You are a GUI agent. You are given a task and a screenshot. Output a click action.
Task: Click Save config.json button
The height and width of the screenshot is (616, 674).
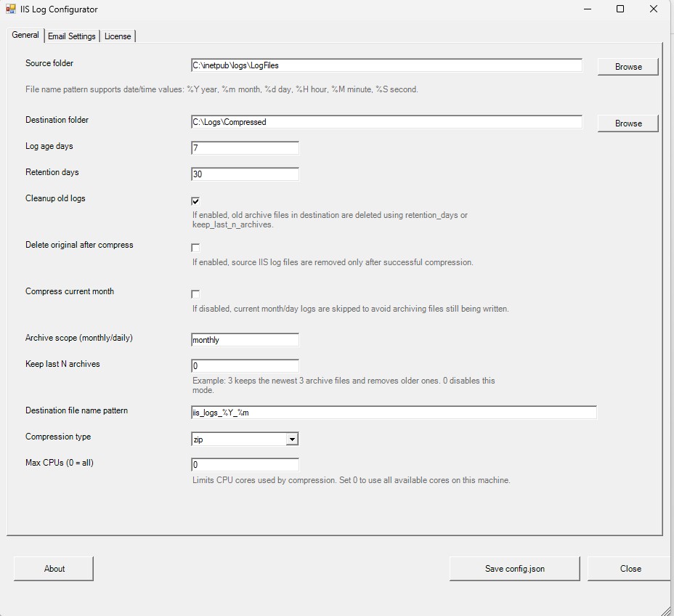(x=514, y=569)
